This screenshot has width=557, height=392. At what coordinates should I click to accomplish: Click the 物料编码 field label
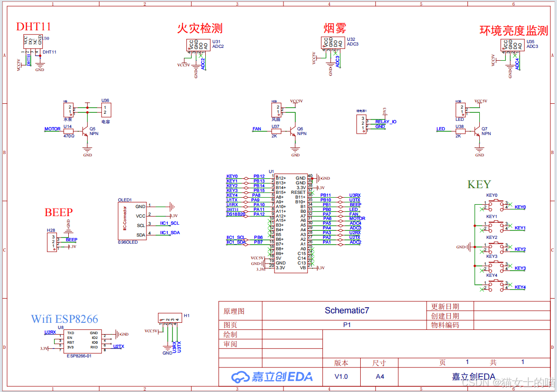[x=445, y=325]
